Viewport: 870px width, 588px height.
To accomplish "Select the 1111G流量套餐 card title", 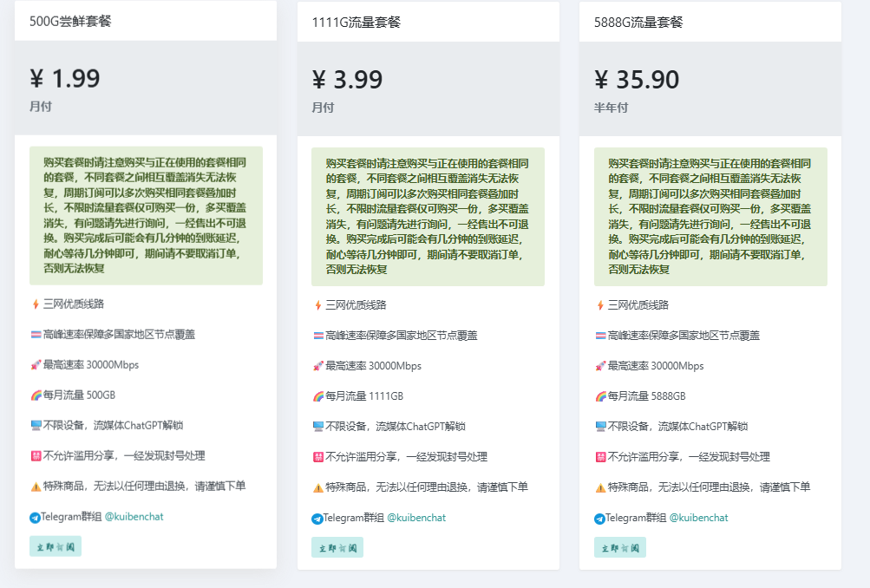I will [356, 23].
